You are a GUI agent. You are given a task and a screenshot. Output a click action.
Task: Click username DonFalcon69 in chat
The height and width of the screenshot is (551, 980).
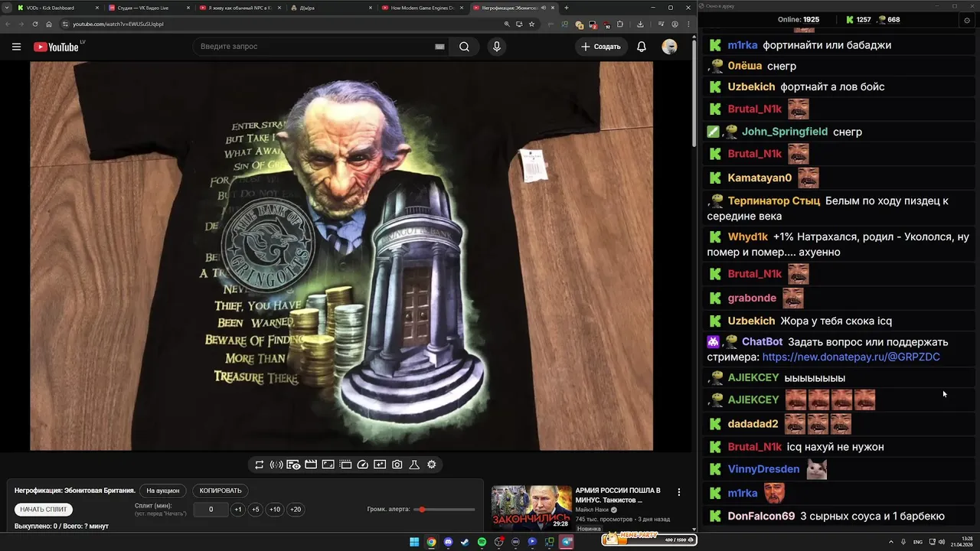[761, 517]
